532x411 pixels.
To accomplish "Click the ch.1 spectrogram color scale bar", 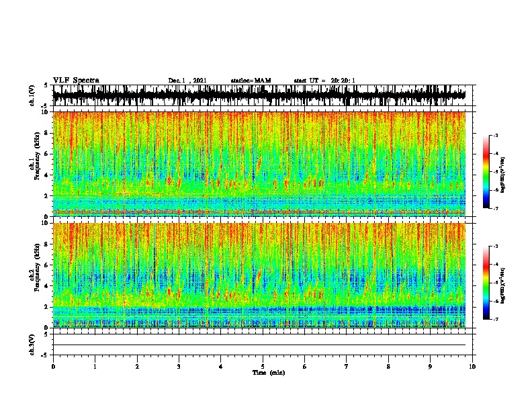I will tap(486, 172).
